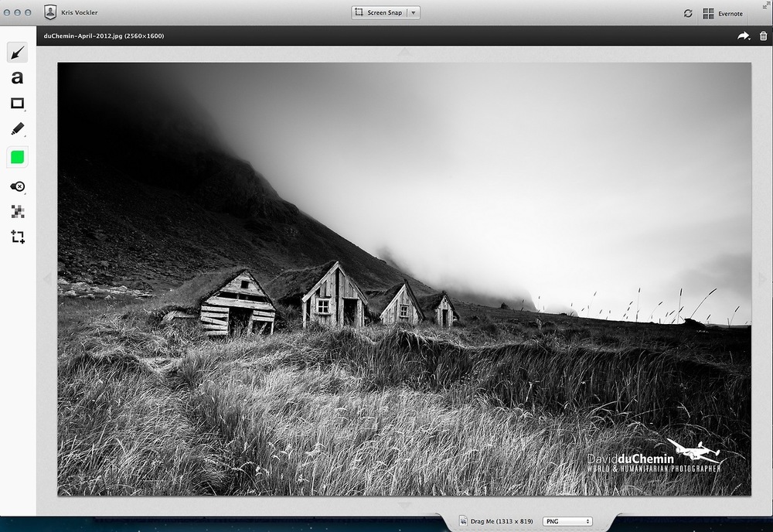This screenshot has width=773, height=532.
Task: Click the Kris Vockler account profile
Action: point(71,13)
